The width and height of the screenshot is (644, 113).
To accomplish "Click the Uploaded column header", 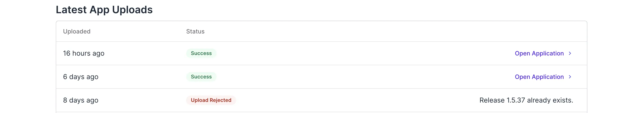I will point(77,31).
